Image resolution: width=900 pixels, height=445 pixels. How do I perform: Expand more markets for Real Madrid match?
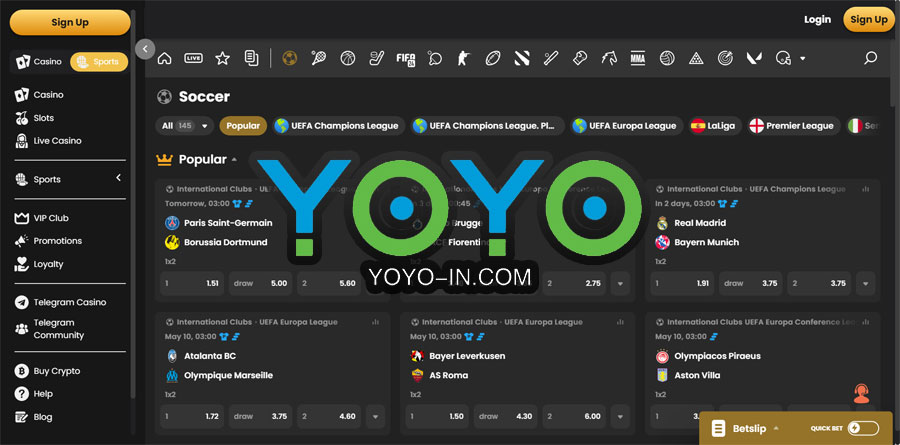pos(866,283)
